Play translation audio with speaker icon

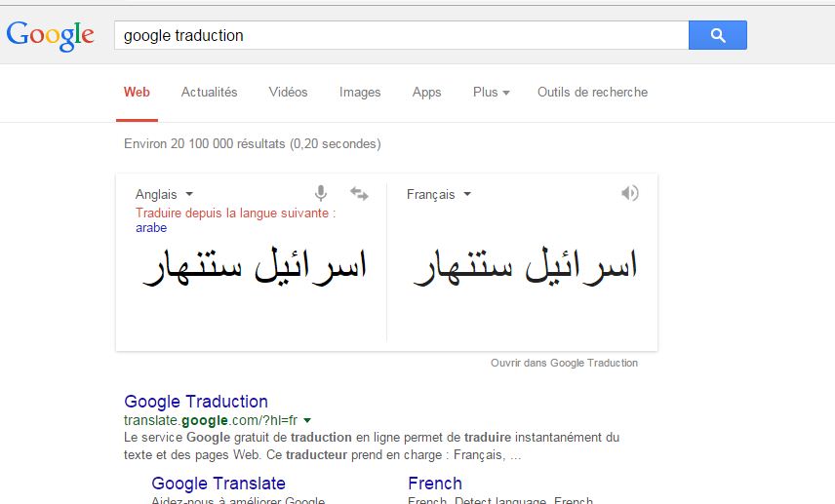point(630,193)
